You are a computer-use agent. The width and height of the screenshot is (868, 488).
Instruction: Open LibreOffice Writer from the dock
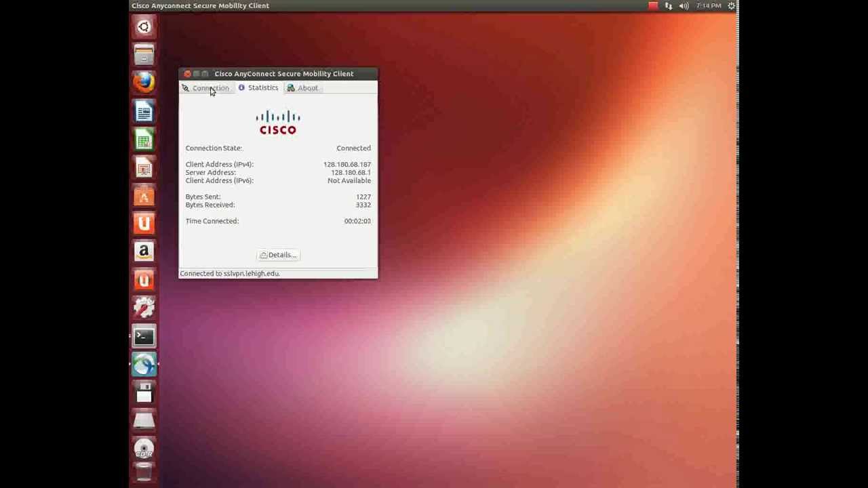click(144, 111)
